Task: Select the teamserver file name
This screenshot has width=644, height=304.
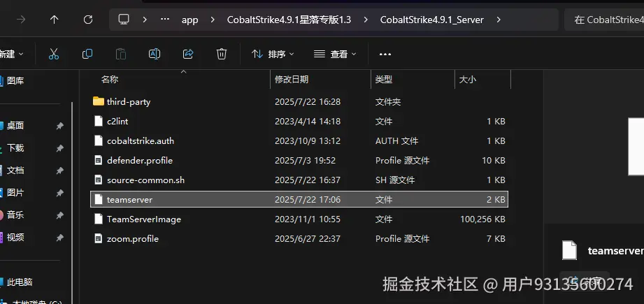Action: tap(129, 200)
